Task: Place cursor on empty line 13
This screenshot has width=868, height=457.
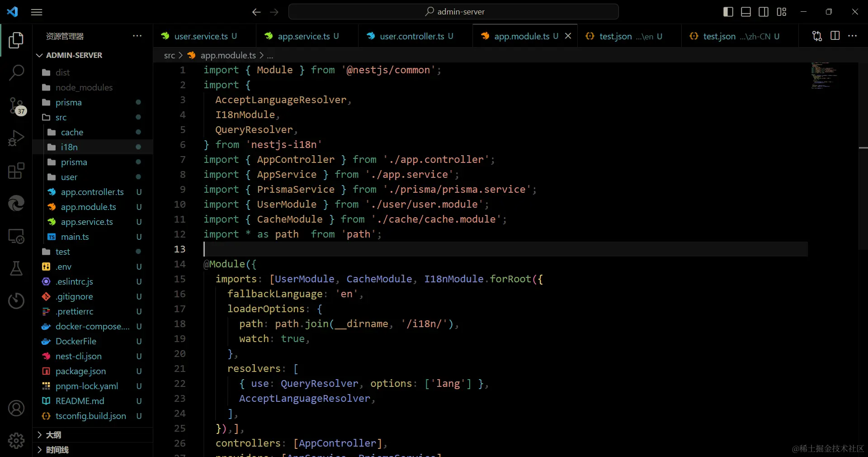Action: [x=505, y=249]
